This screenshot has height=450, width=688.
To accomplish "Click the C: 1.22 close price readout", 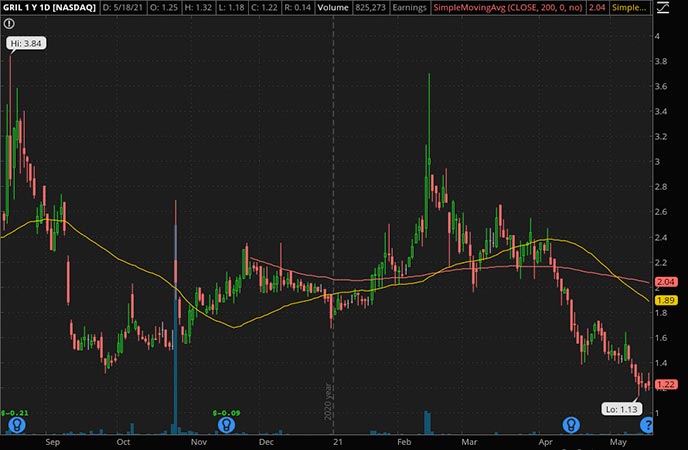I will point(264,7).
